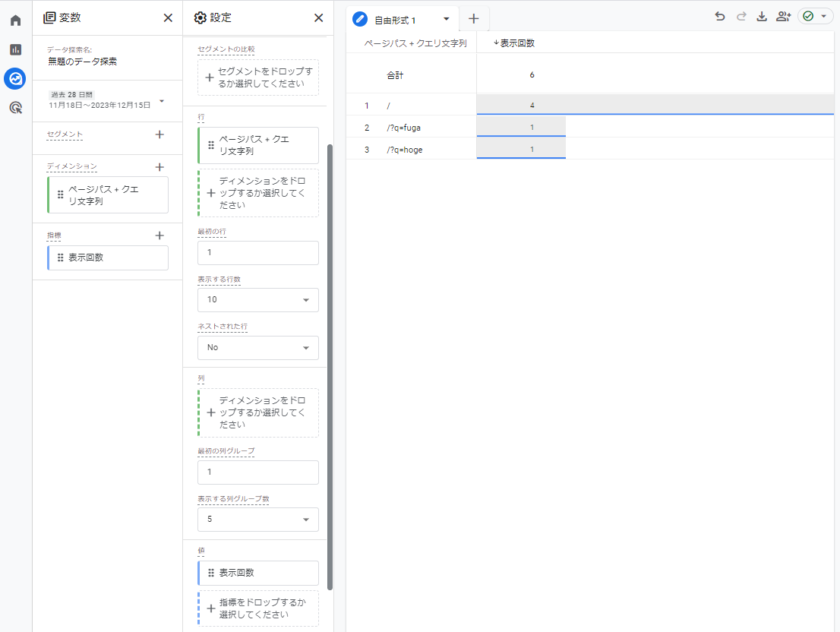
Task: Click 表示回数 chip in 値 section
Action: [x=258, y=573]
